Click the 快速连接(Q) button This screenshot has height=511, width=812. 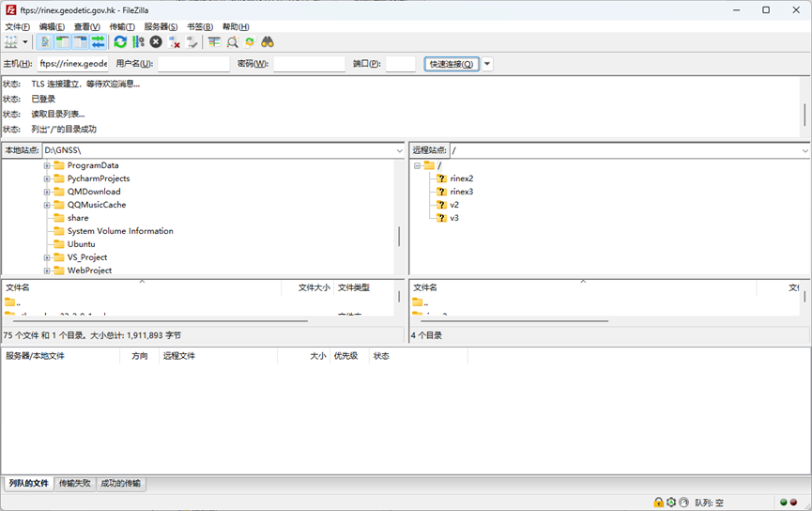tap(452, 64)
